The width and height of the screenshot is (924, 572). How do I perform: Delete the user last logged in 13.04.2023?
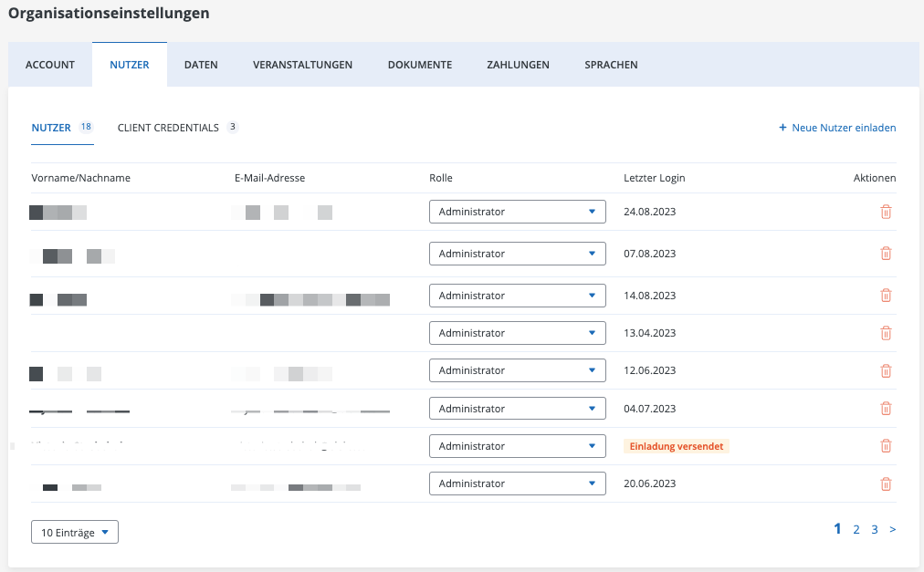point(885,333)
